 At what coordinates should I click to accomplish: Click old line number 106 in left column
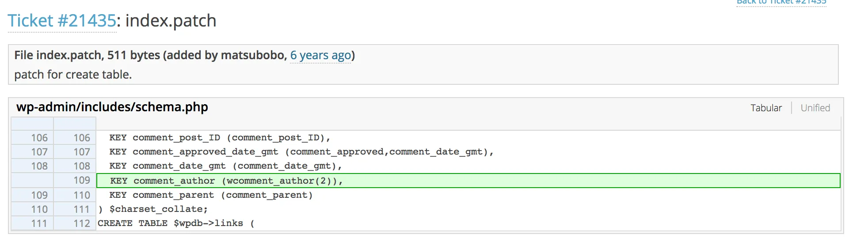[39, 138]
